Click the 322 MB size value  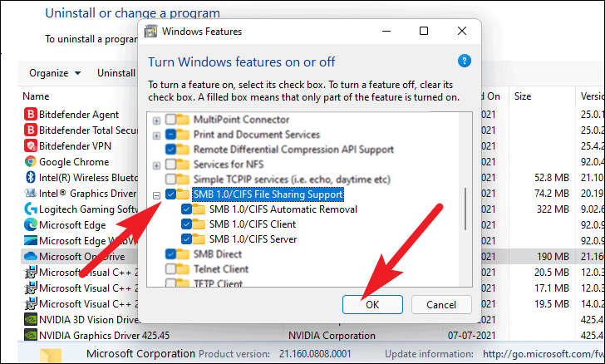pyautogui.click(x=553, y=209)
